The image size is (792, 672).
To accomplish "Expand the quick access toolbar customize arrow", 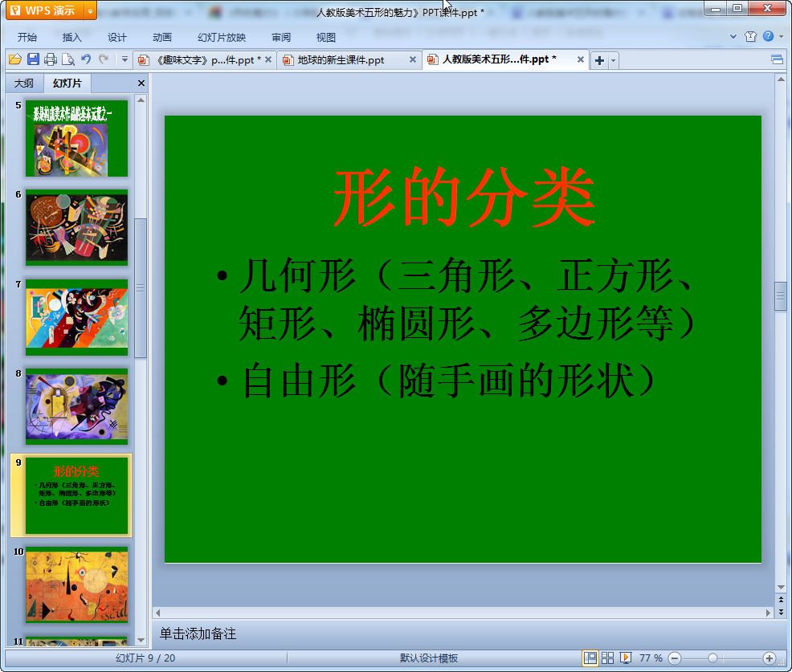I will [125, 59].
